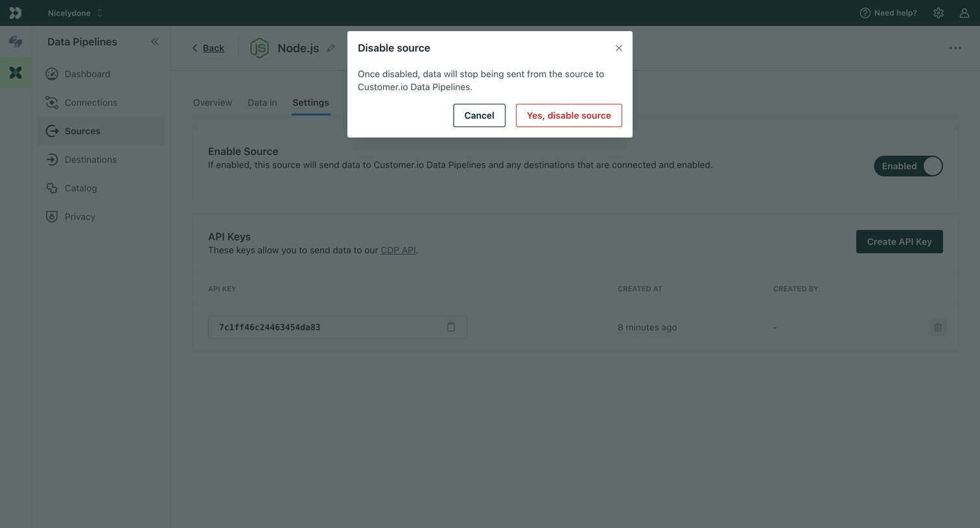The height and width of the screenshot is (528, 980).
Task: Switch to Journeys app icon in left rail
Action: [16, 42]
